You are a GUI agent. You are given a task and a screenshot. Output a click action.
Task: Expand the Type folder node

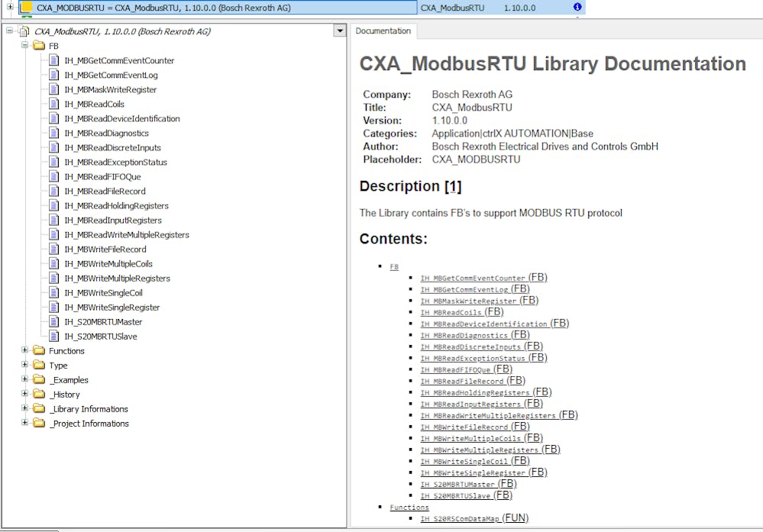coord(24,366)
